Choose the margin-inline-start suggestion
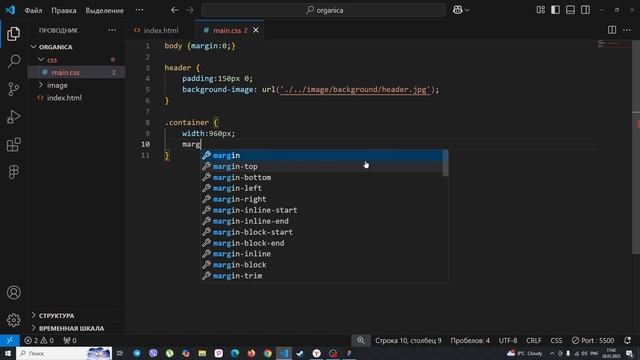640x360 pixels. pyautogui.click(x=322, y=210)
